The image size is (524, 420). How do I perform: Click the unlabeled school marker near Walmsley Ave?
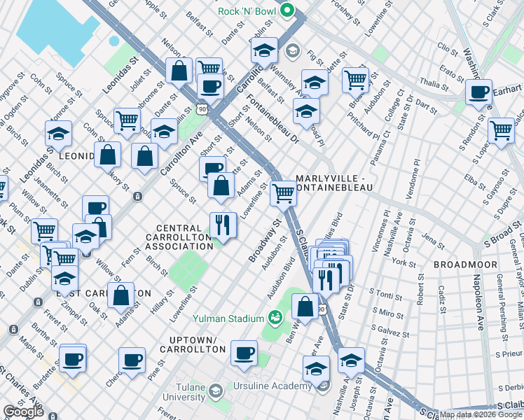coord(293,51)
